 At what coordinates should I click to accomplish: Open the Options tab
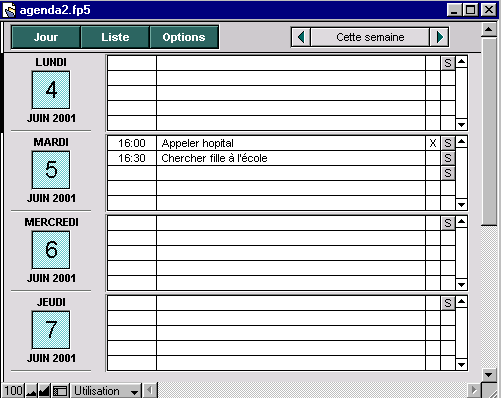click(x=184, y=37)
